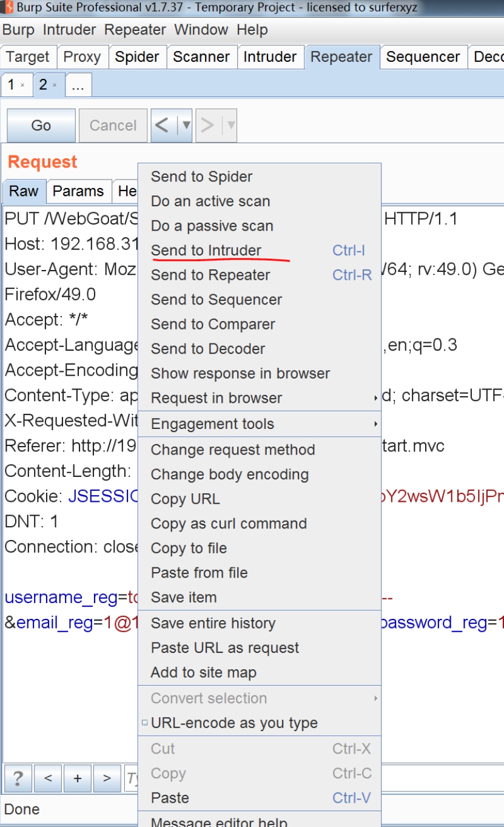Viewport: 504px width, 827px height.
Task: Choose Paste from file
Action: pos(260,573)
